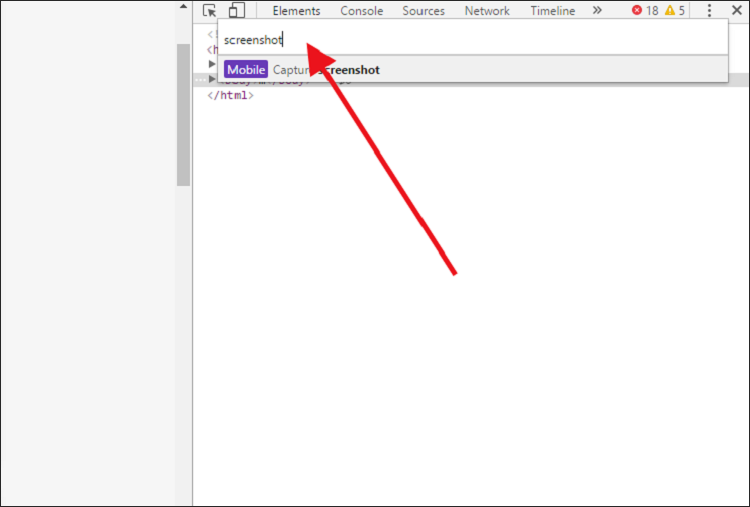Image resolution: width=750 pixels, height=507 pixels.
Task: Open the three-dot DevTools menu
Action: pos(709,11)
